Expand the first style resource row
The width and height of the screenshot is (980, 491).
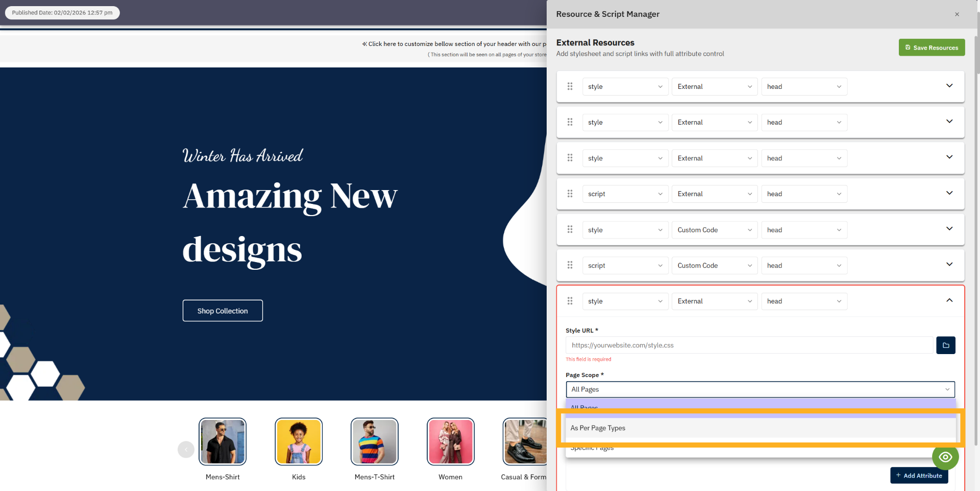[949, 86]
